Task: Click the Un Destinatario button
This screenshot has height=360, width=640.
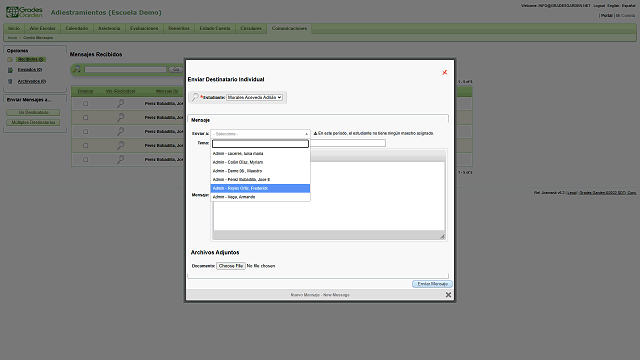Action: pyautogui.click(x=33, y=112)
